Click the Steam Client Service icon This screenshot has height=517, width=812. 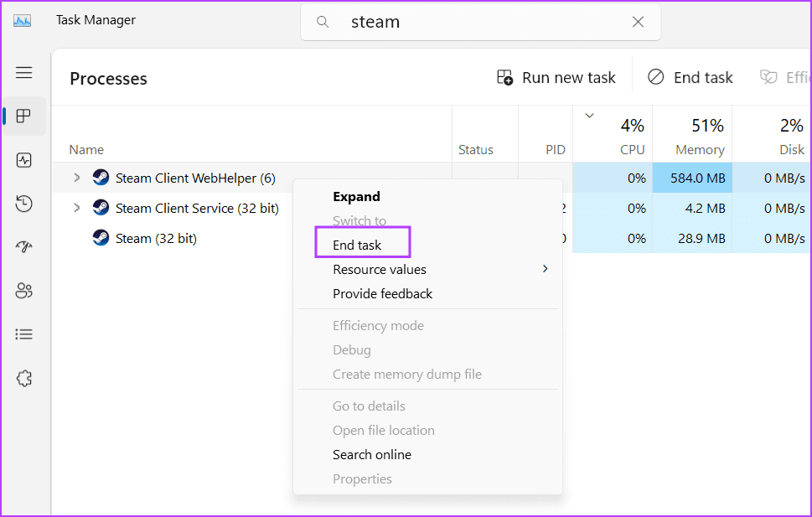101,208
